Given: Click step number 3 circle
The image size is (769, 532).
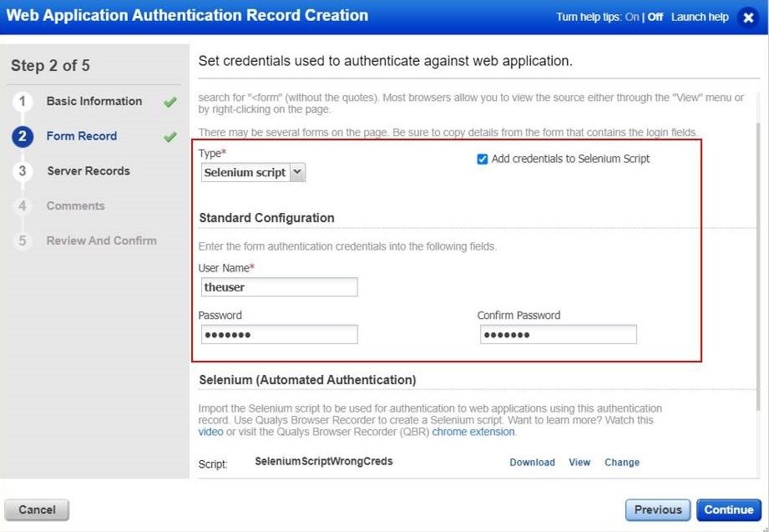Looking at the screenshot, I should point(22,171).
